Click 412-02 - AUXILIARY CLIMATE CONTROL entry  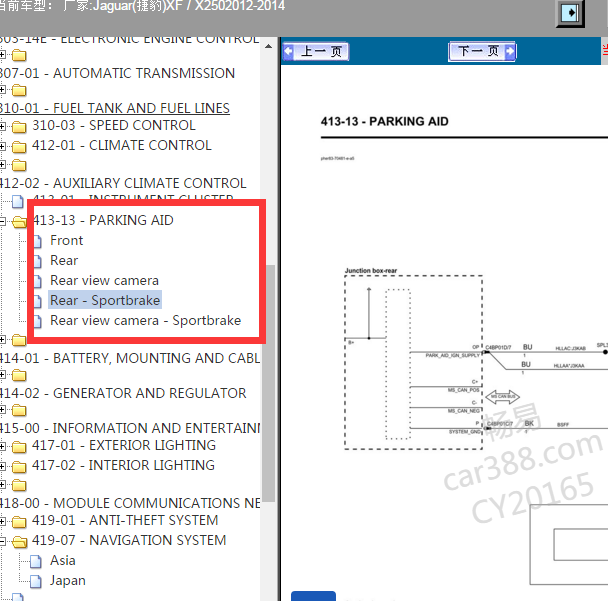click(x=123, y=183)
